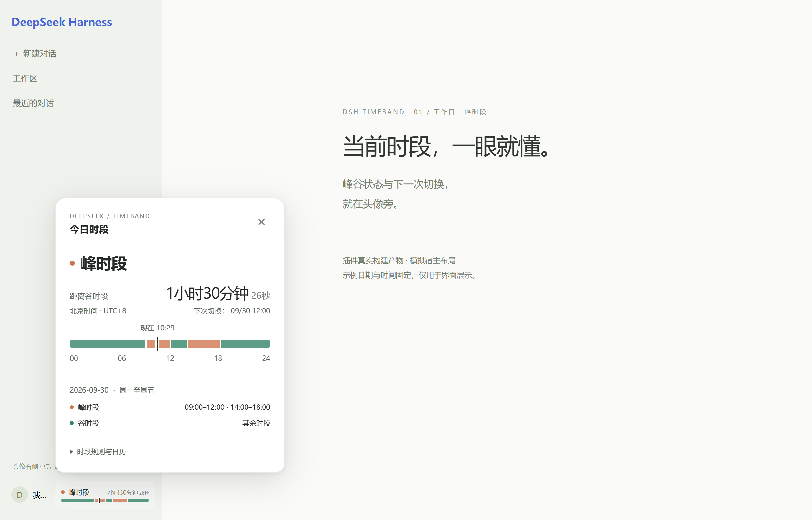The width and height of the screenshot is (812, 520).
Task: Click the 峰时段 status chip beside avatar
Action: (105, 495)
